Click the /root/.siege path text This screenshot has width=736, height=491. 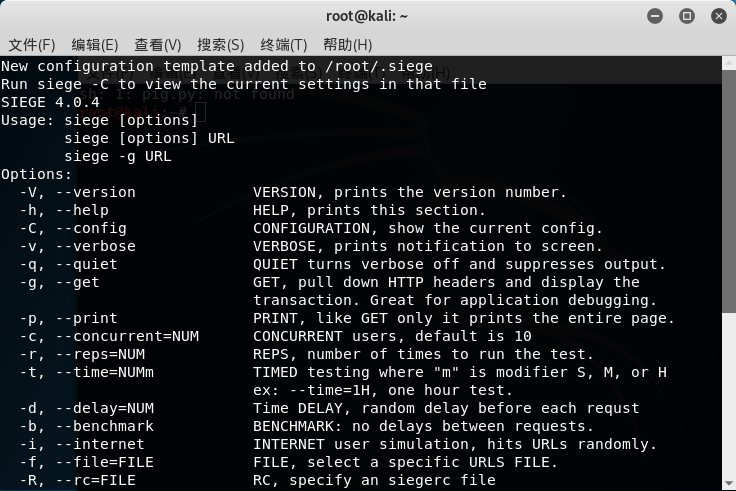(x=379, y=66)
